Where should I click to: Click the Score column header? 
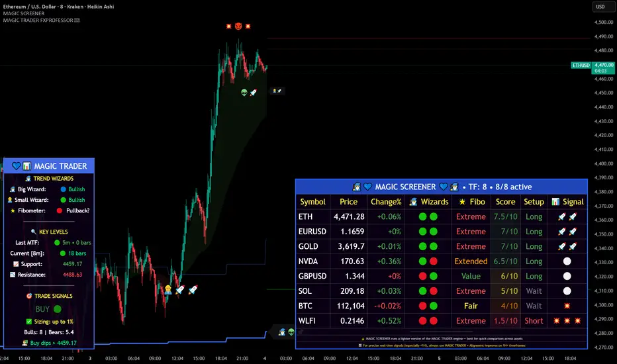[505, 202]
